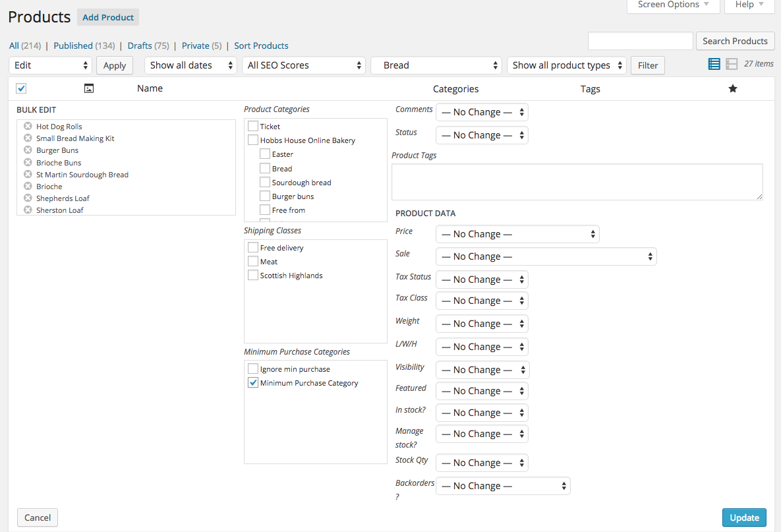Remove St Martin Sourdough Bread from list
This screenshot has width=781, height=532.
[x=28, y=174]
